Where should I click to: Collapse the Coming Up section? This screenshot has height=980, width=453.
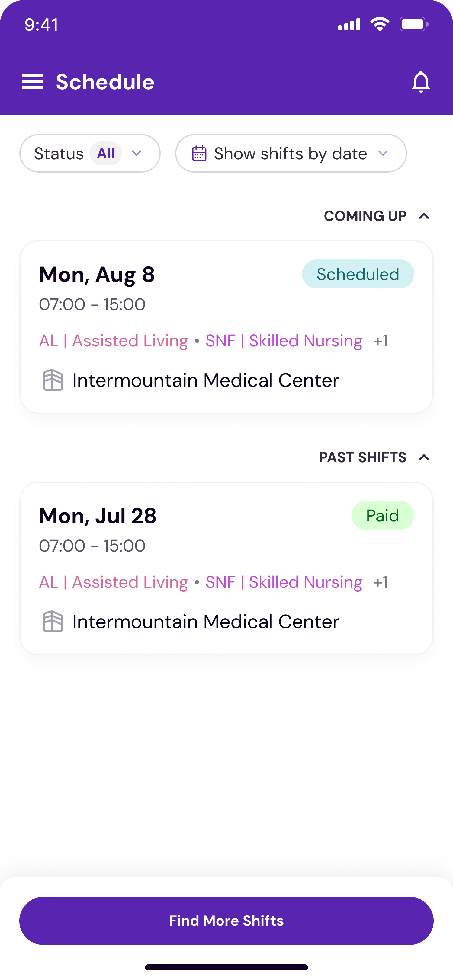point(424,216)
